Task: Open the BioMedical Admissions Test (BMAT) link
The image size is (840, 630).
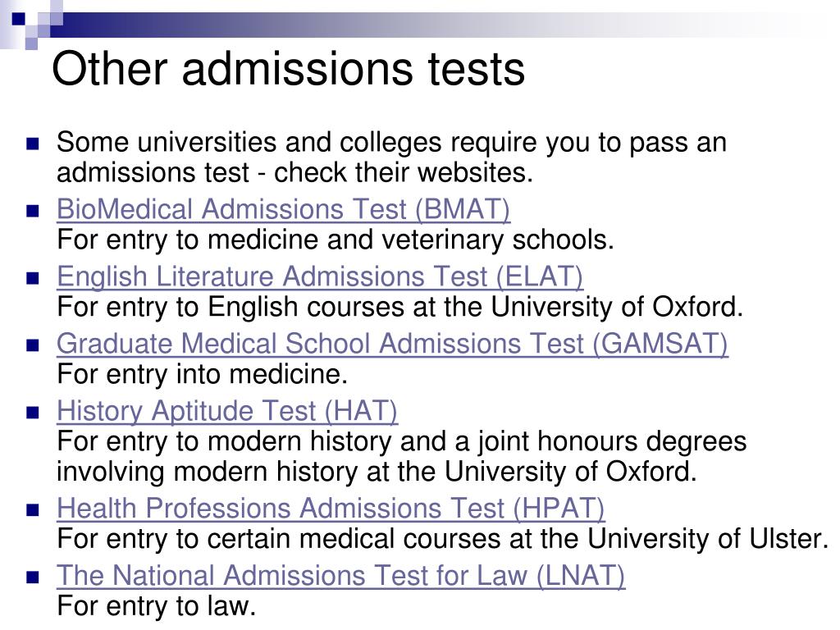Action: coord(283,209)
